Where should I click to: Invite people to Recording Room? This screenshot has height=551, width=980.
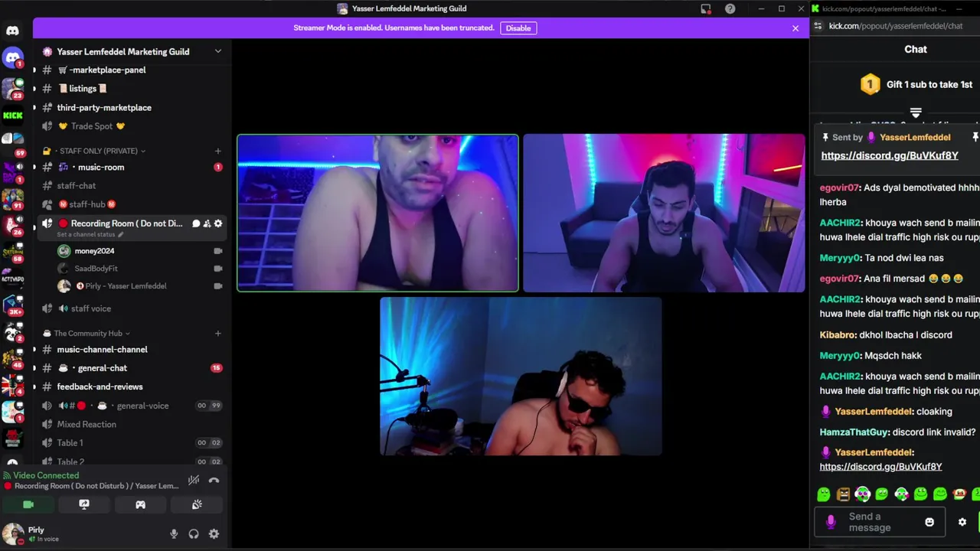tap(207, 223)
